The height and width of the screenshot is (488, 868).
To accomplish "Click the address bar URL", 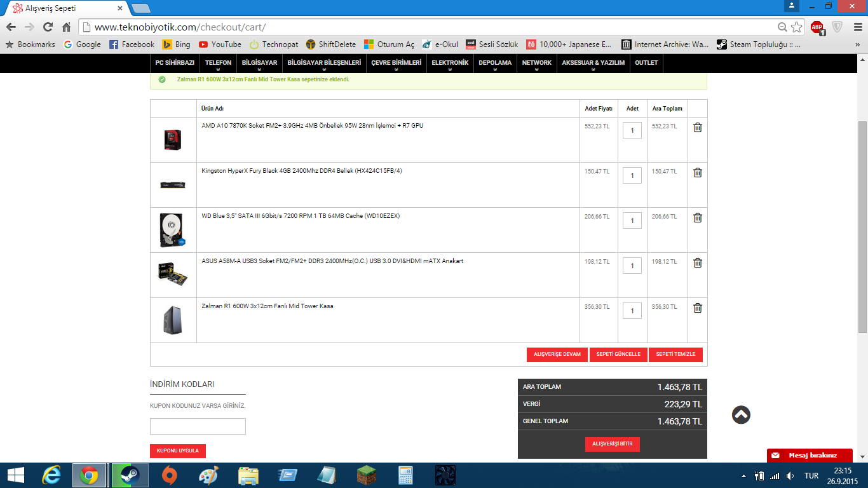I will click(x=180, y=27).
